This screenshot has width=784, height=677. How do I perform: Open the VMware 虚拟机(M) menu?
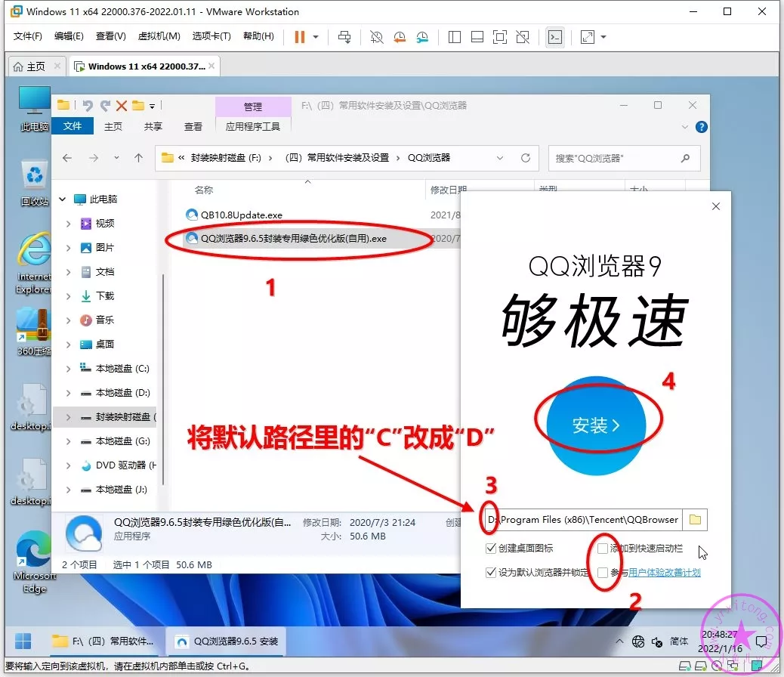click(159, 36)
